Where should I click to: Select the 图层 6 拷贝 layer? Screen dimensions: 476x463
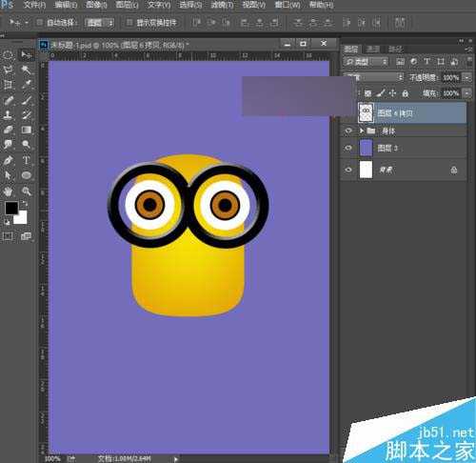pos(412,113)
